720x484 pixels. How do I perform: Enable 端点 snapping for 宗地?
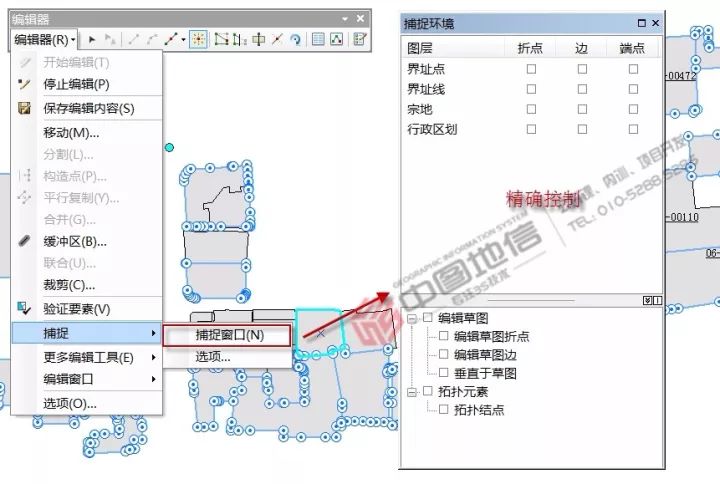point(633,109)
